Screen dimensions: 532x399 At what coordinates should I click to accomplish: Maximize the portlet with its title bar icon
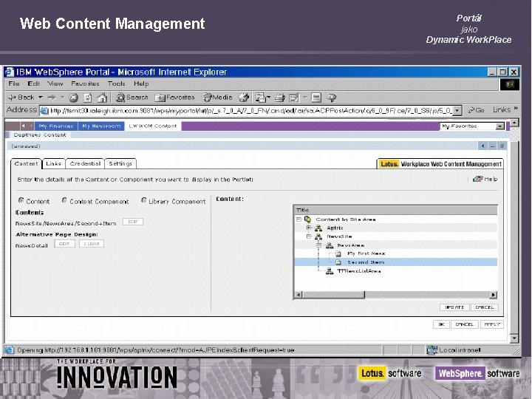[502, 146]
